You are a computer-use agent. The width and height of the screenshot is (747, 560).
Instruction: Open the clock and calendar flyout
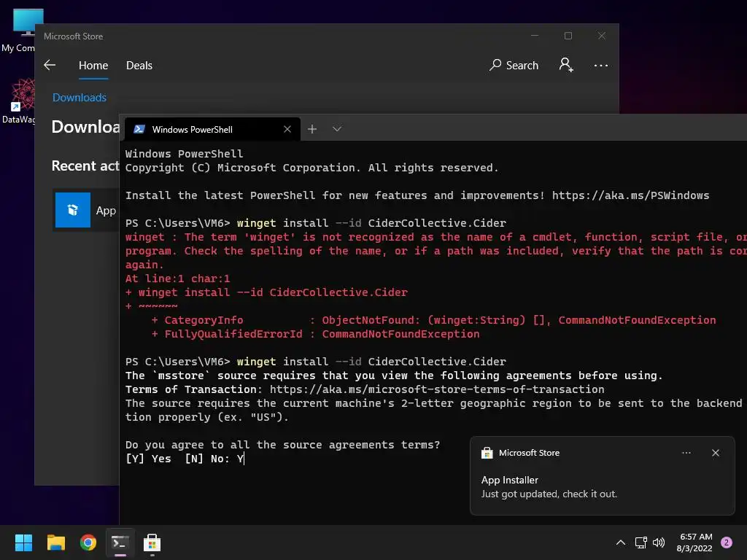(x=694, y=542)
